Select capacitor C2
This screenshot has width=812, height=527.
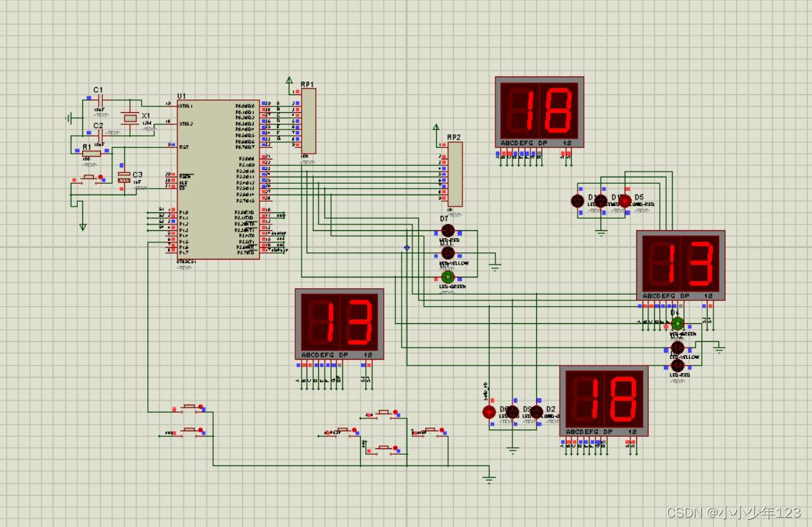99,135
